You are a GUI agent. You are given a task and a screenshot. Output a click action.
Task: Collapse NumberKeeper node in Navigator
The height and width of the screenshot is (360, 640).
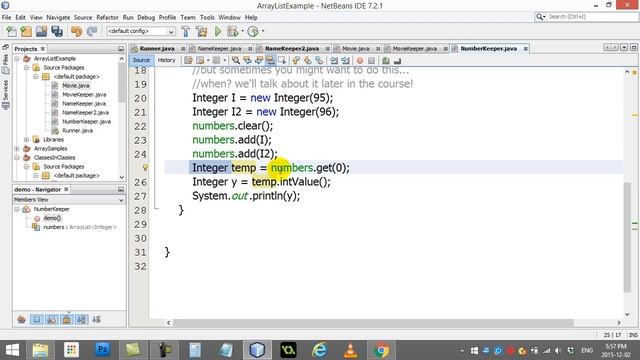click(x=17, y=209)
